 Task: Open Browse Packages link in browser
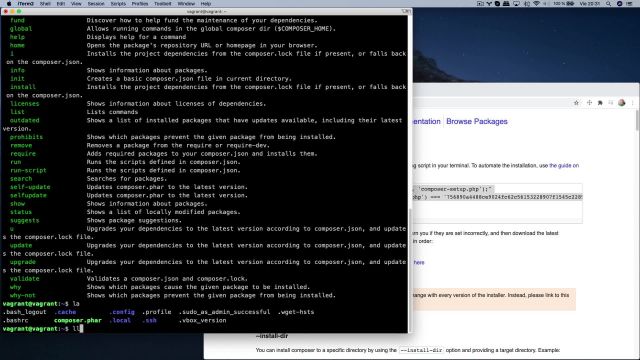(x=477, y=121)
